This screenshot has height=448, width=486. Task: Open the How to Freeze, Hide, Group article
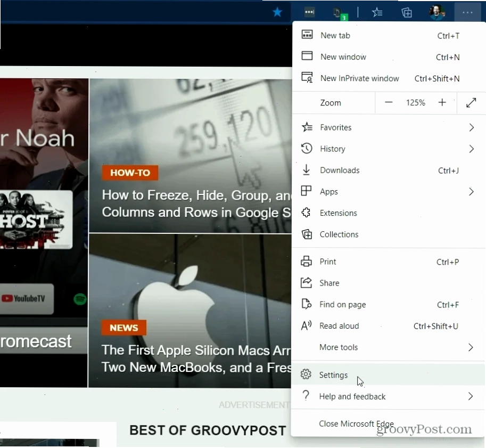click(x=196, y=204)
